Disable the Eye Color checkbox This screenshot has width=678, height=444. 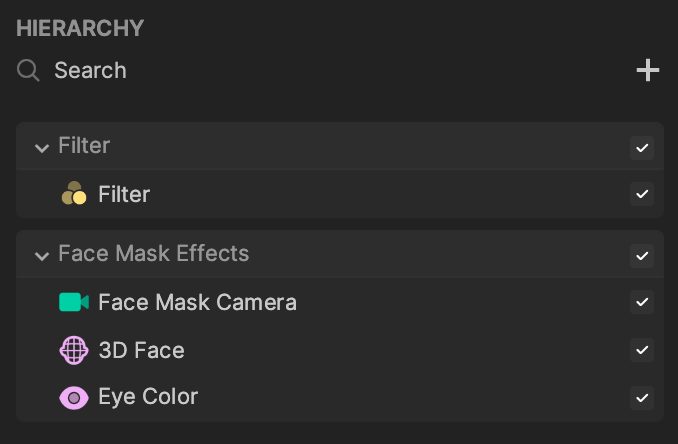tap(642, 398)
